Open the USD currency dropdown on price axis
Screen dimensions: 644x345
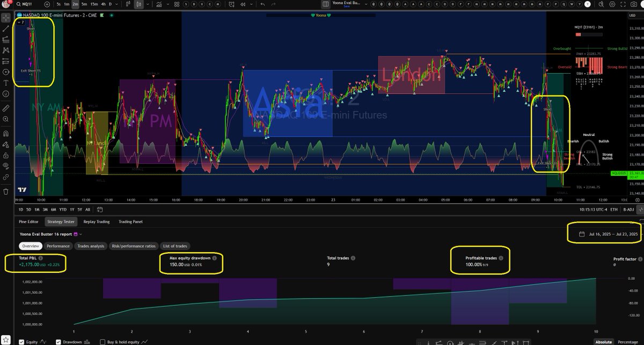pyautogui.click(x=632, y=15)
